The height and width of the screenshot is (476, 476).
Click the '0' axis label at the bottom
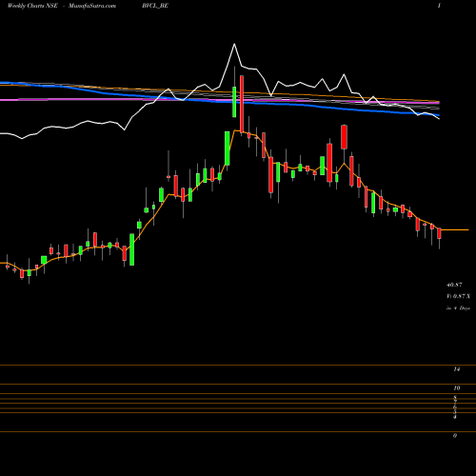[455, 436]
